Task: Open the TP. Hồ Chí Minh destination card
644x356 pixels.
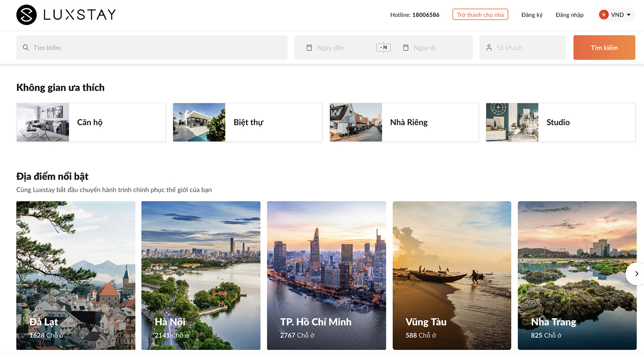Action: tap(326, 275)
